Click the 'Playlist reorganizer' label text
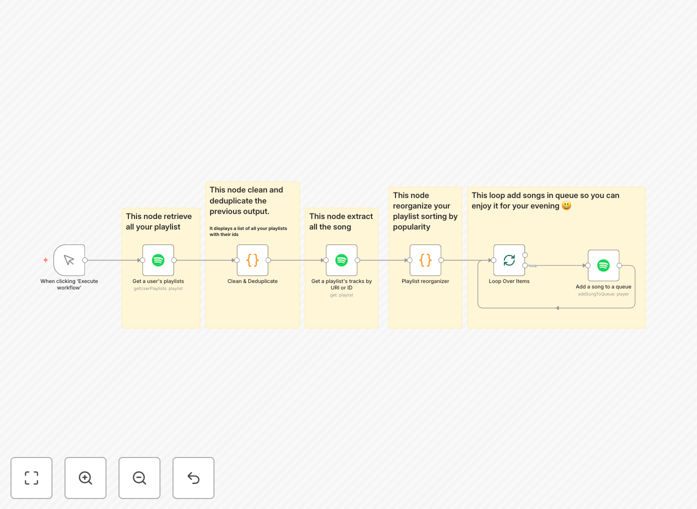697x509 pixels. pos(425,281)
